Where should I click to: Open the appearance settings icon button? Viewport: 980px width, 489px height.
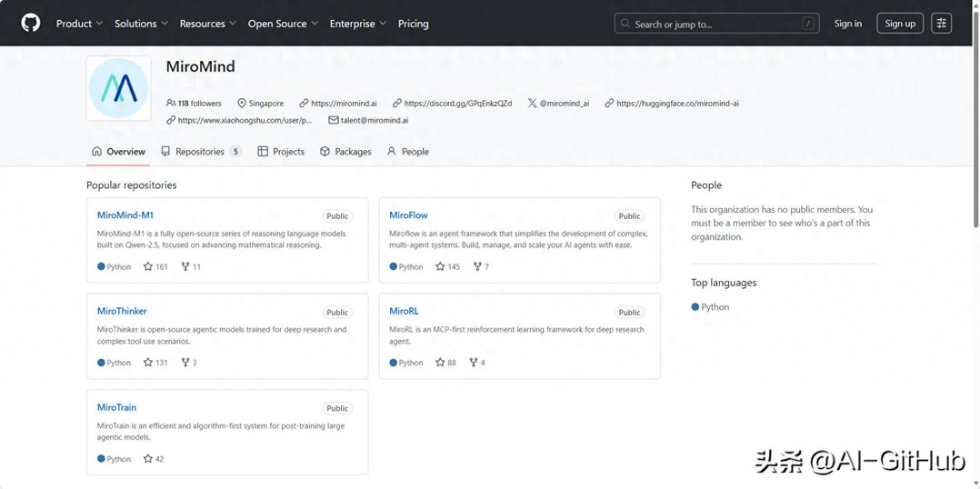pyautogui.click(x=941, y=24)
